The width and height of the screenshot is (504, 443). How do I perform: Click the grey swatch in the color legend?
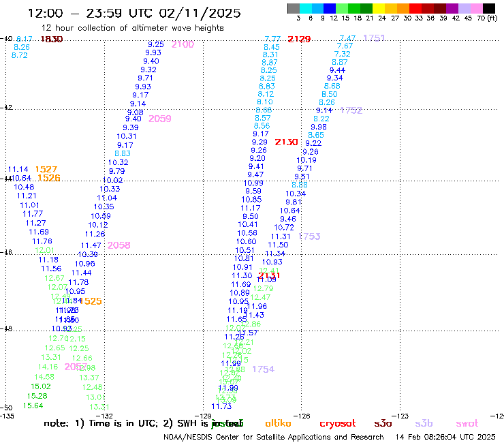[294, 8]
